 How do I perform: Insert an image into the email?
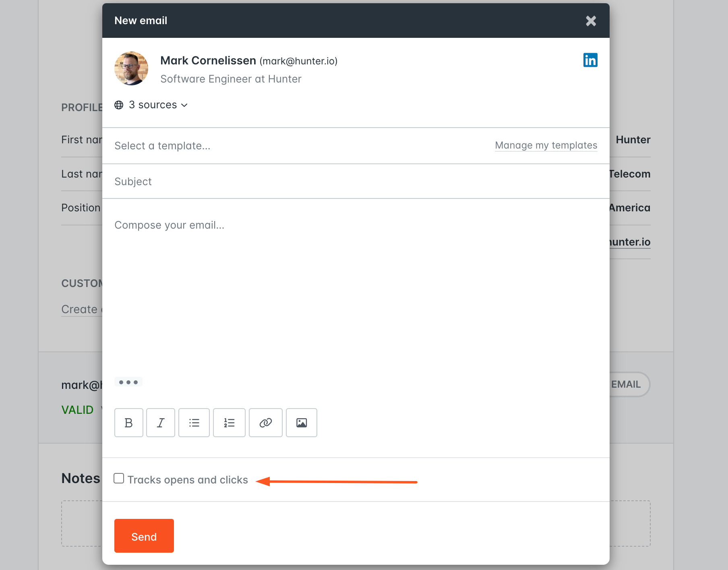[302, 423]
